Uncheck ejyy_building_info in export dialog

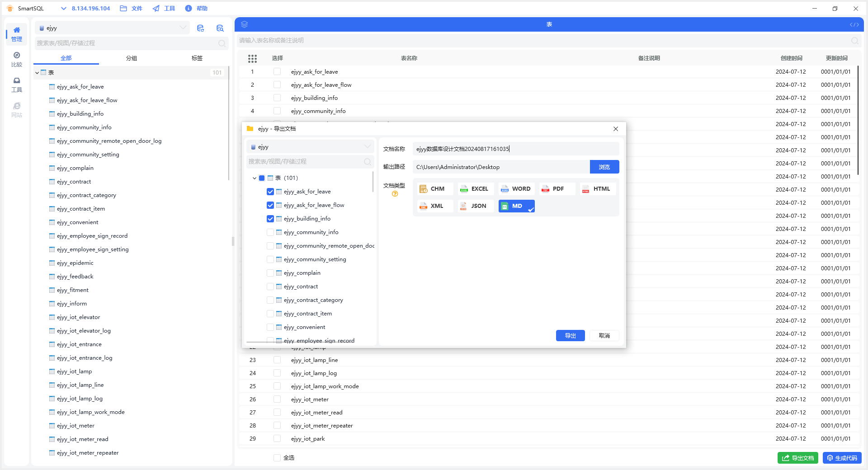[270, 219]
